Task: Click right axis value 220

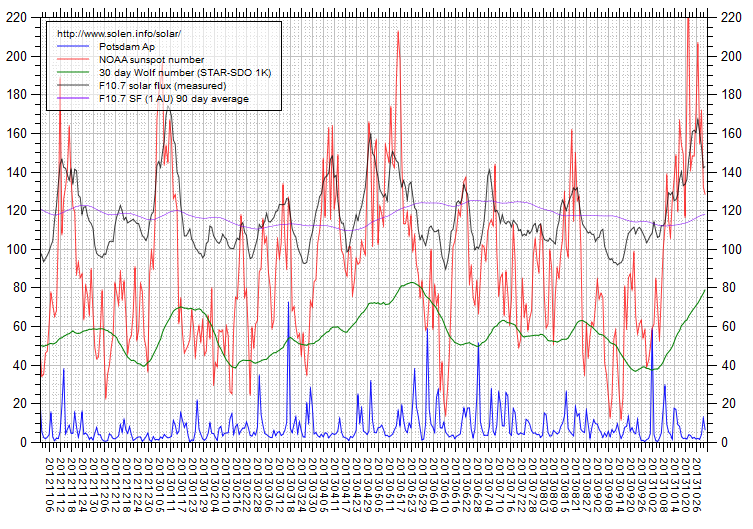Action: (x=731, y=18)
